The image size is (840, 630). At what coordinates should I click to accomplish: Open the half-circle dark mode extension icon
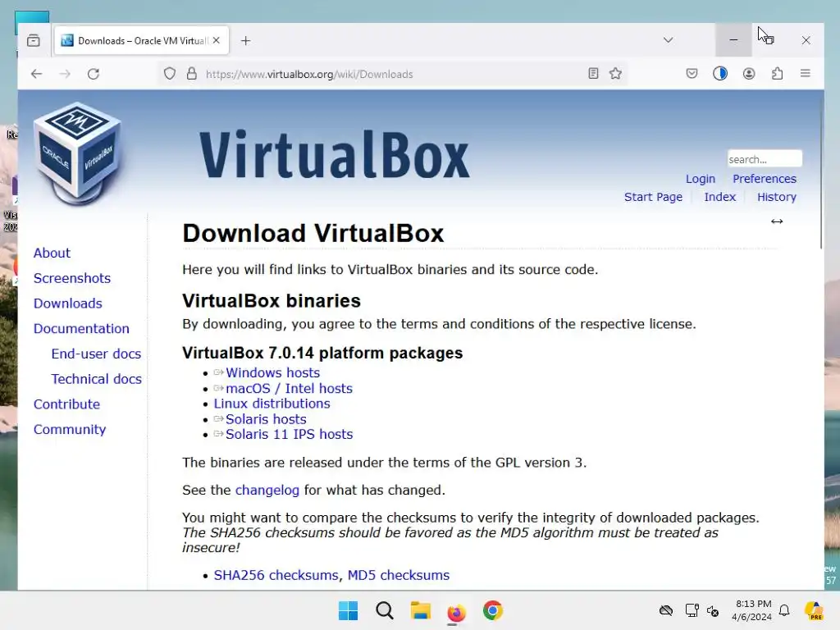(720, 73)
